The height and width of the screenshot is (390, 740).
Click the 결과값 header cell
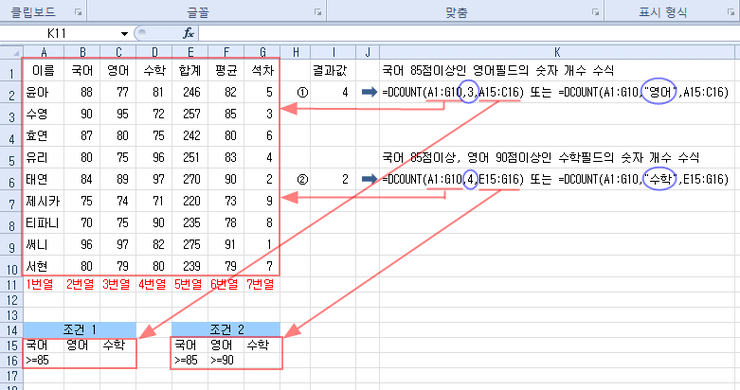333,70
